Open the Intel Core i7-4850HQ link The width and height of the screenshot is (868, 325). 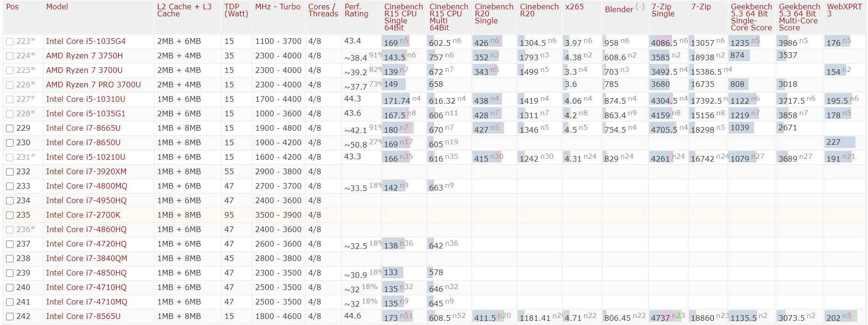(x=86, y=273)
